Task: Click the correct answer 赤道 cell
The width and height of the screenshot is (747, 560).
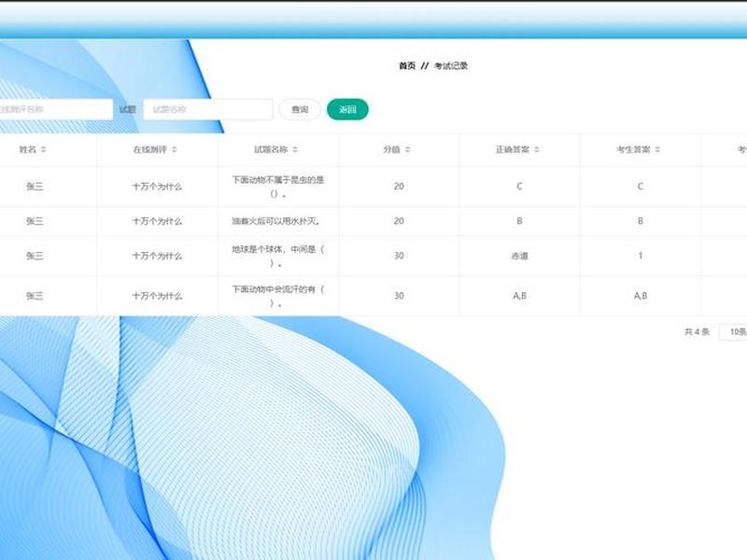Action: click(x=520, y=256)
